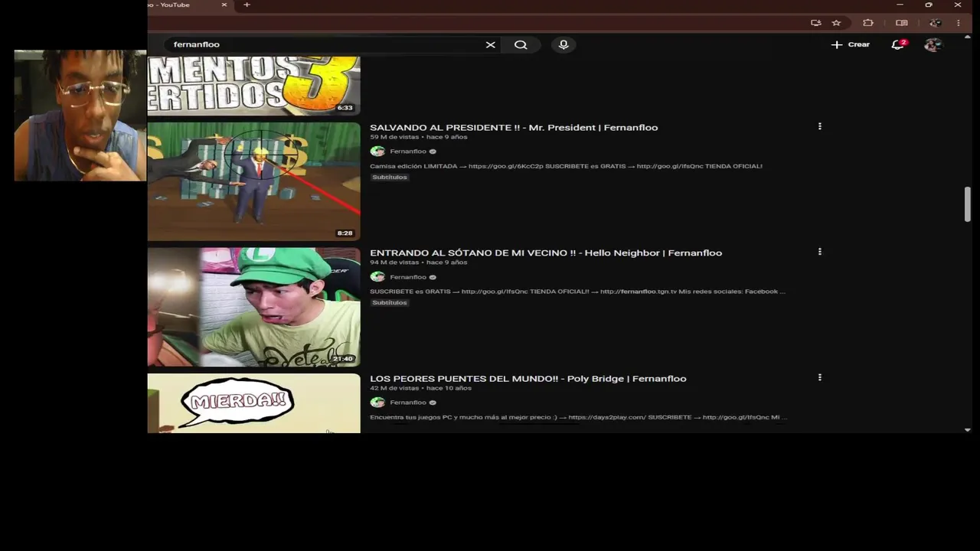Open the Chrome profile avatar

pos(935,23)
